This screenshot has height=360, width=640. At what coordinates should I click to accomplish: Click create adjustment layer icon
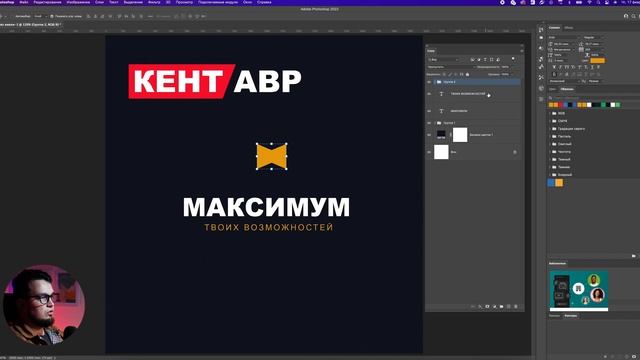click(494, 306)
